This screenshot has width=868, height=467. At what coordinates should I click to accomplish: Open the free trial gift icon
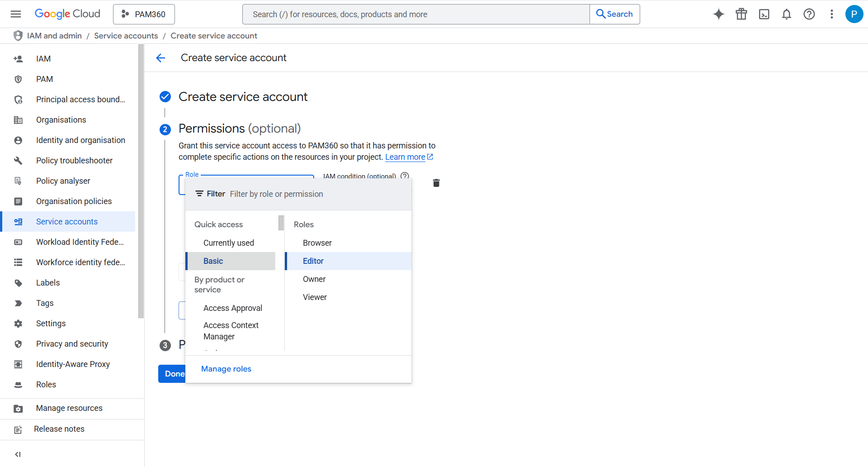(741, 14)
